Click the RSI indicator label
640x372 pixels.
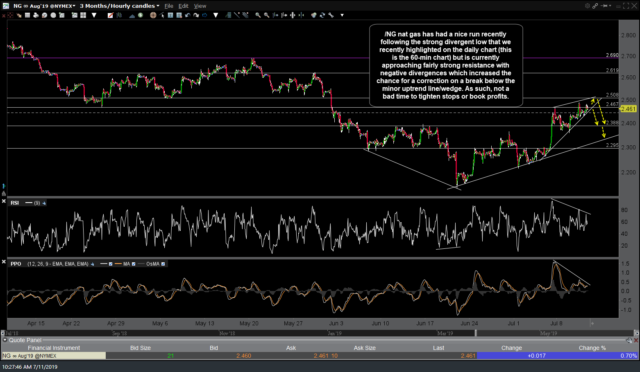tap(15, 203)
